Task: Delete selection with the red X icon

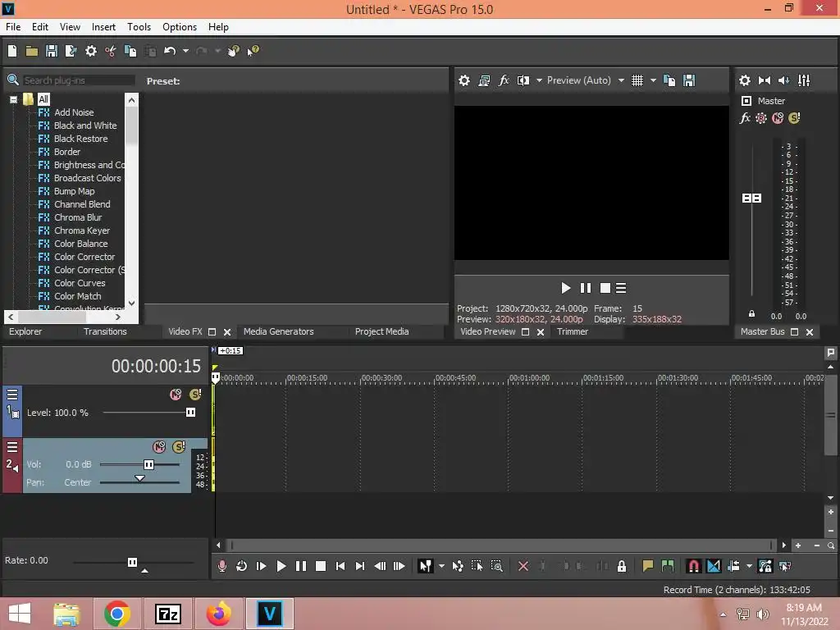Action: (x=523, y=566)
